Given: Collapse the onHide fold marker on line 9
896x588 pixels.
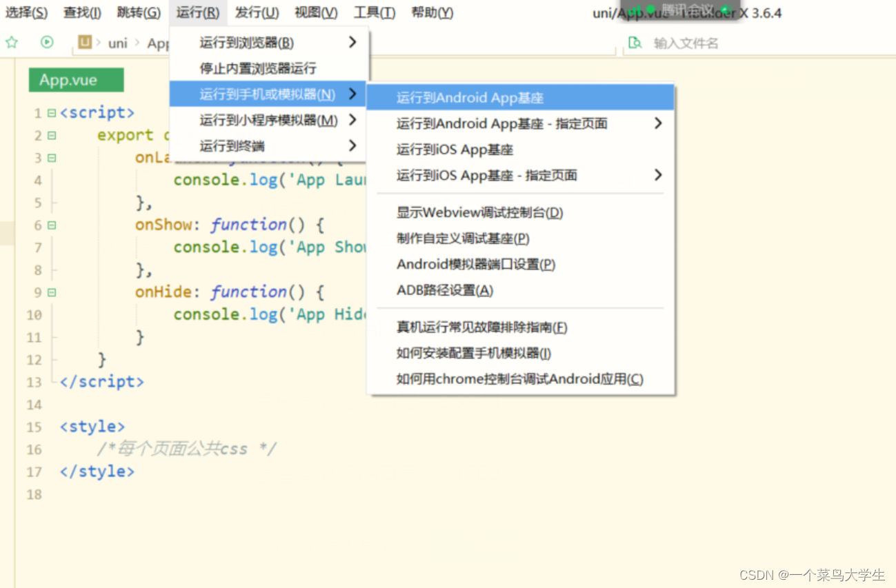Looking at the screenshot, I should (52, 292).
